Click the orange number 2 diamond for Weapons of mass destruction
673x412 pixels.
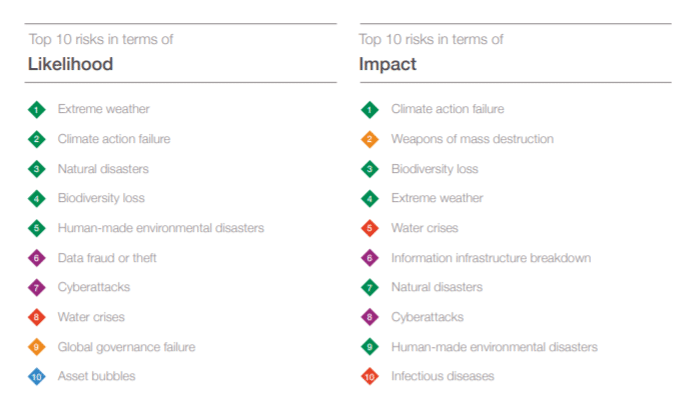tap(370, 139)
